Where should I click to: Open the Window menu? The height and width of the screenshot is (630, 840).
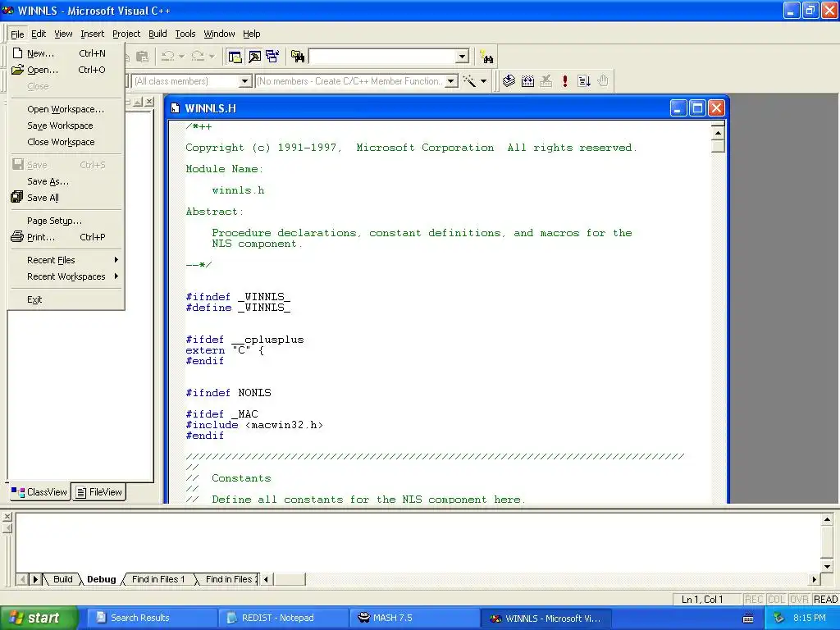(x=219, y=34)
